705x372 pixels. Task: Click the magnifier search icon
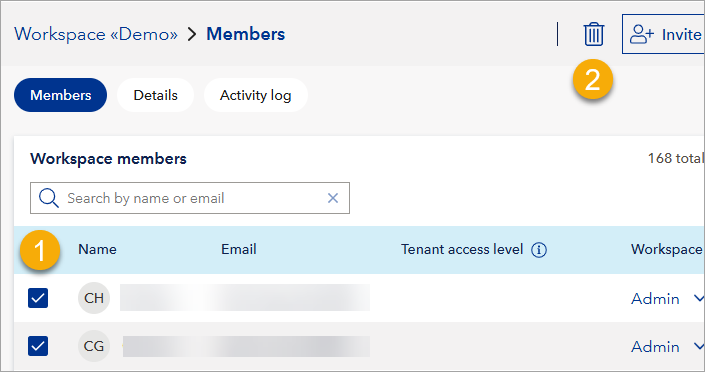tap(49, 198)
